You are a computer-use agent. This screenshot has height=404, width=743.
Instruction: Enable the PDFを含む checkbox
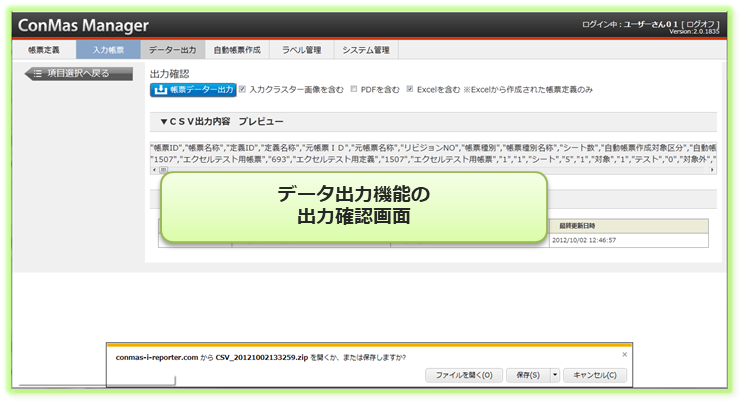[x=355, y=89]
